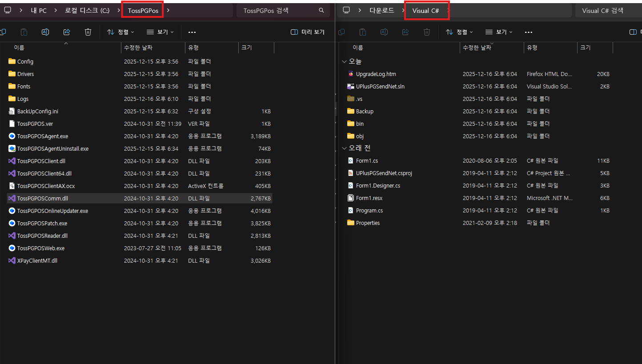
Task: Select the TossPGPOSComm.dll file name
Action: [43, 198]
